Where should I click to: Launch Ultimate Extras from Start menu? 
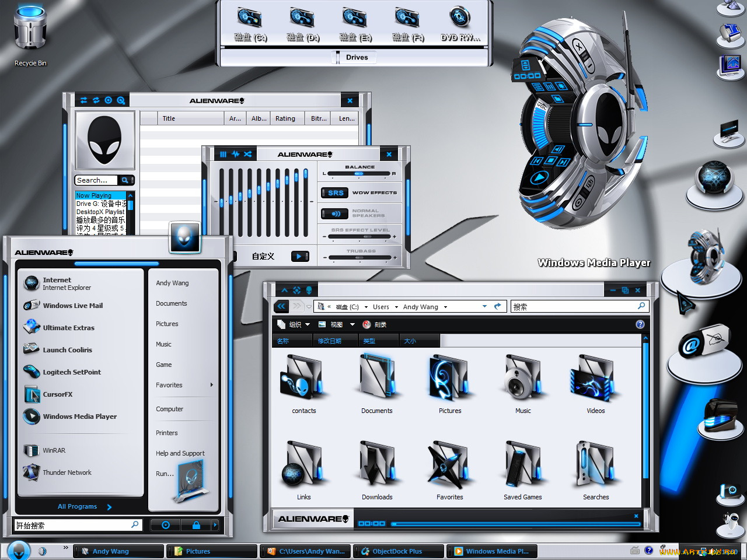pos(81,328)
